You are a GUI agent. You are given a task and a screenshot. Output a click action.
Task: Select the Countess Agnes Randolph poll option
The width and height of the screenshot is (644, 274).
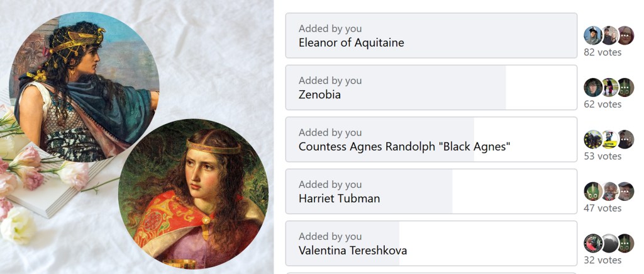point(431,140)
